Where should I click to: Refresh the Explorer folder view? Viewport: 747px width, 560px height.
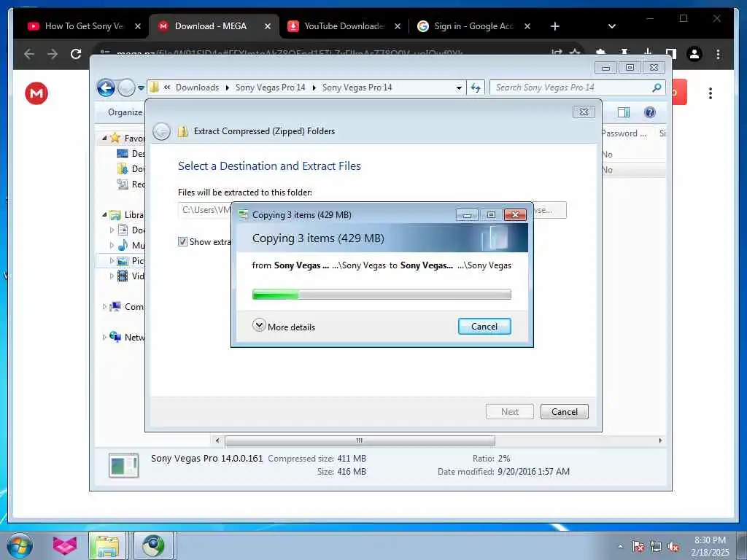476,87
